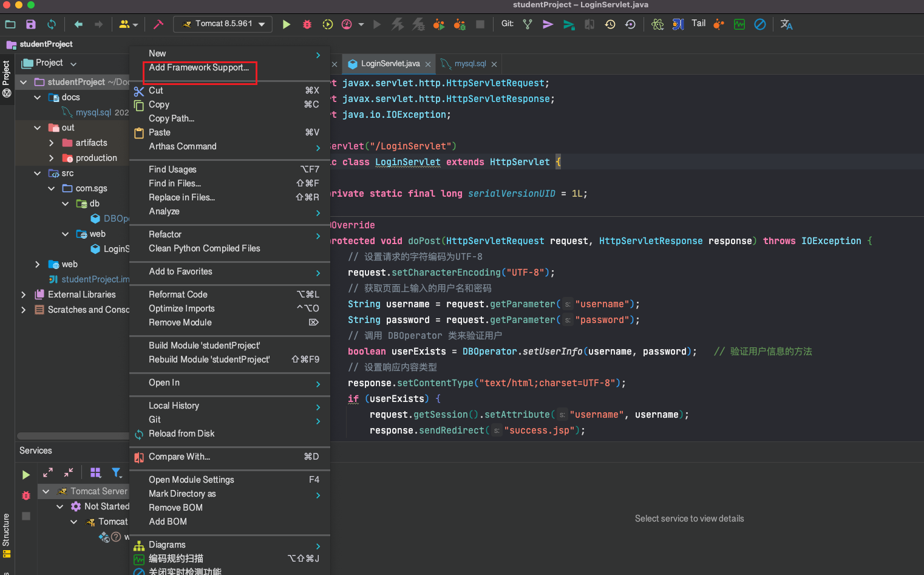
Task: Open the Diagrams submenu
Action: tap(229, 545)
